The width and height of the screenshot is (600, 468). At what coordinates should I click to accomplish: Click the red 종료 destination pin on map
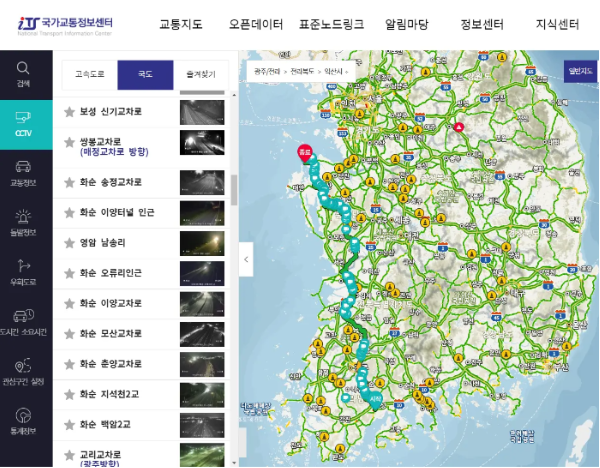click(305, 154)
